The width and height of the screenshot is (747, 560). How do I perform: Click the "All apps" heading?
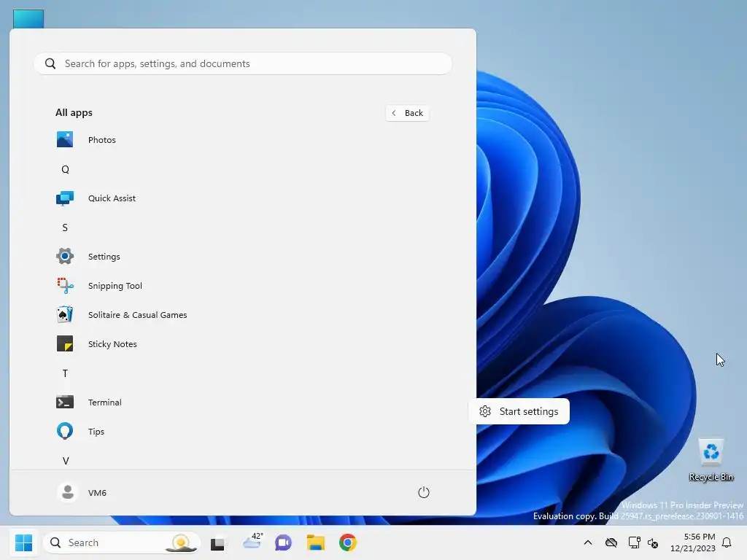click(x=74, y=113)
